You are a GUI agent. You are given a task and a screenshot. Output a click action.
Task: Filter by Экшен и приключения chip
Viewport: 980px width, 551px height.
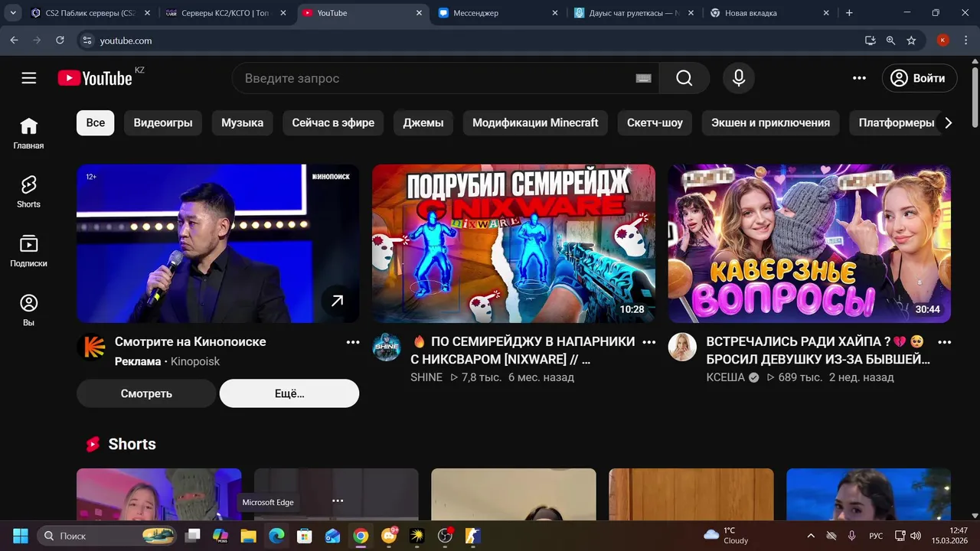(770, 122)
